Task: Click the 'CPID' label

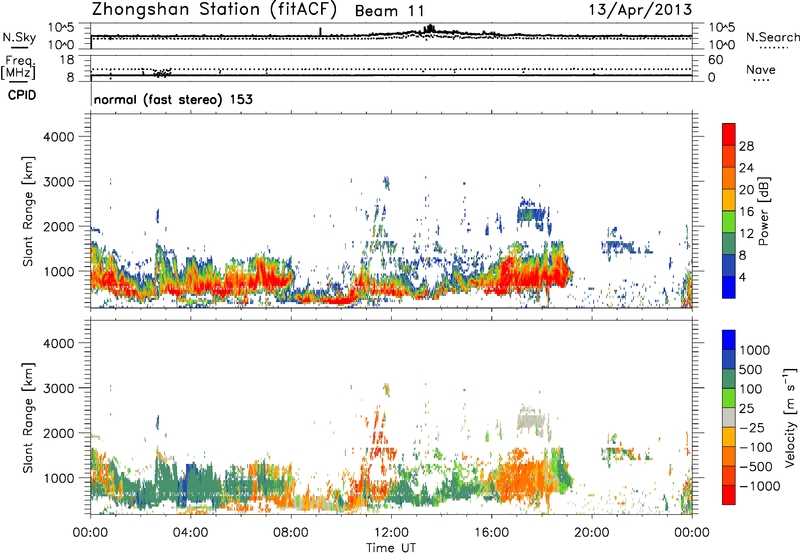Action: (22, 95)
